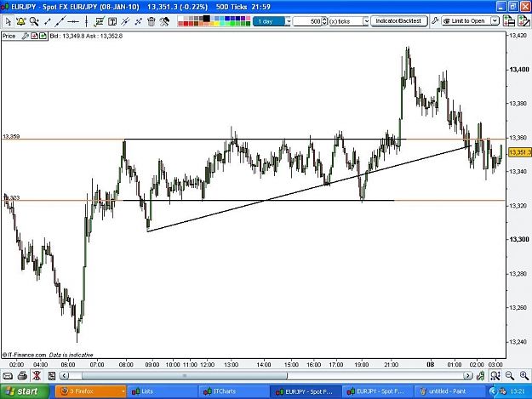Expand the Firefox taskbar group arrow
The image size is (532, 399).
(123, 391)
